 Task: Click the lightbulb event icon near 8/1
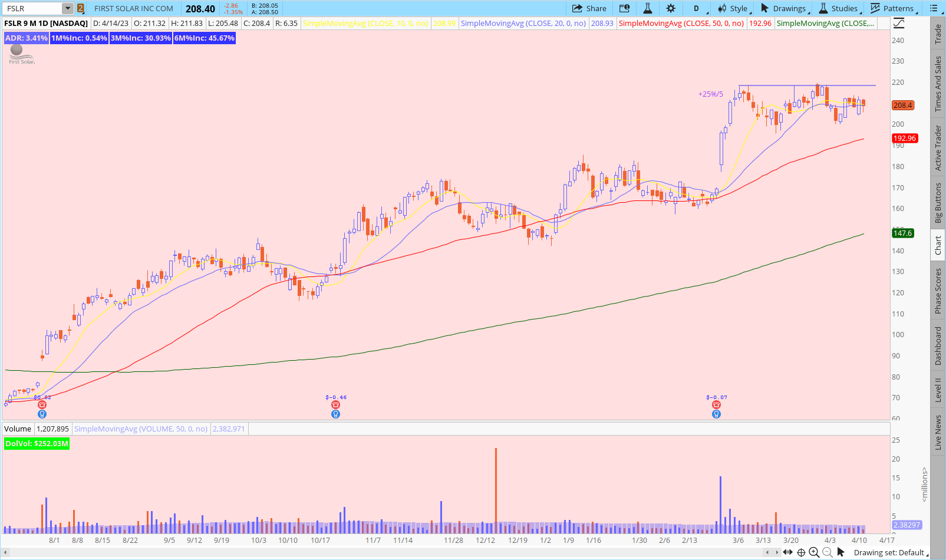pos(42,414)
